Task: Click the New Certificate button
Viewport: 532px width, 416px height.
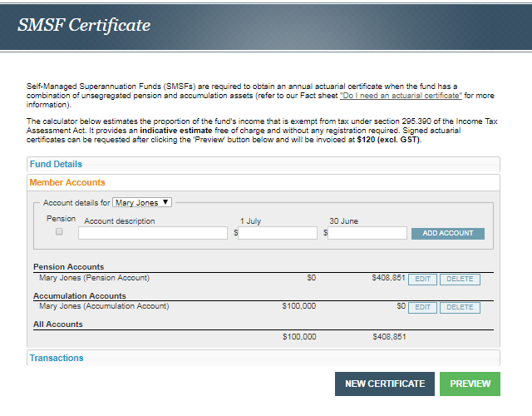Action: click(x=384, y=384)
